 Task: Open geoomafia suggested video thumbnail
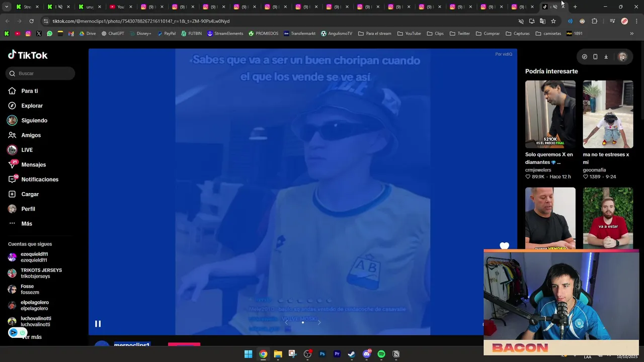click(608, 114)
